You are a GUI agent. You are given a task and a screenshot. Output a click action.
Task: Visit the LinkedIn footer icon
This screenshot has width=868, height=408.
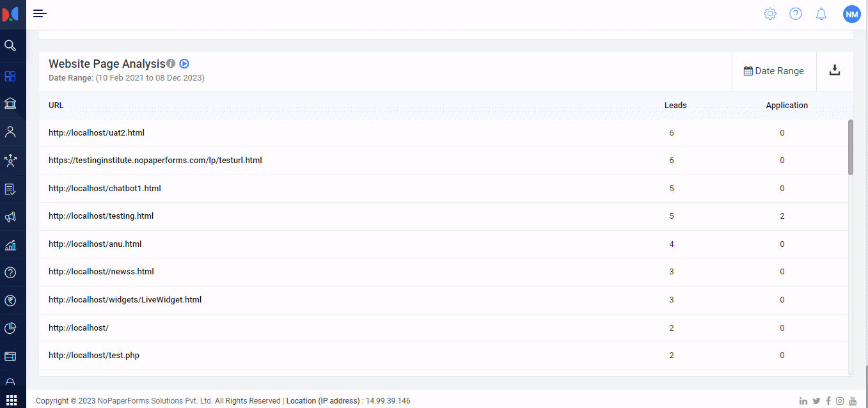(803, 401)
